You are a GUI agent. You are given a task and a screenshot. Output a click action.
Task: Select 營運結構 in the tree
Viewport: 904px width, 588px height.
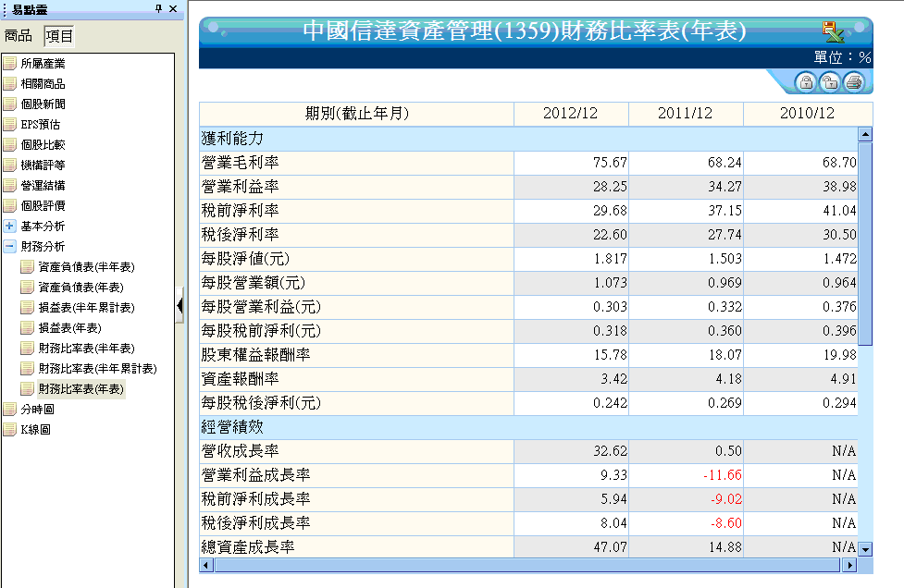point(43,186)
